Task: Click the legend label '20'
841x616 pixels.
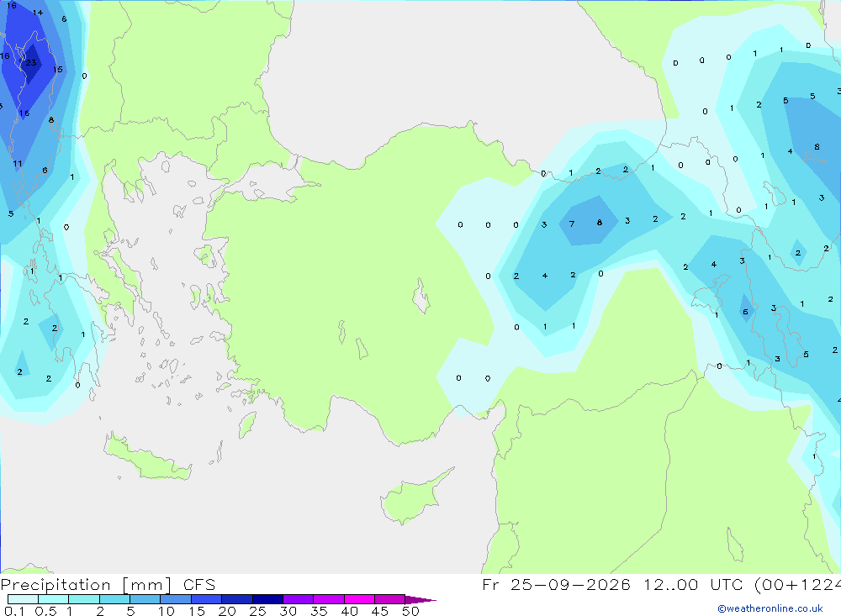Action: coord(227,611)
